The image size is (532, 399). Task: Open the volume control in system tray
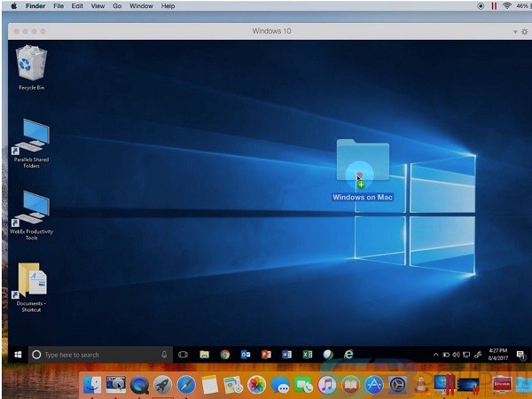coord(456,355)
